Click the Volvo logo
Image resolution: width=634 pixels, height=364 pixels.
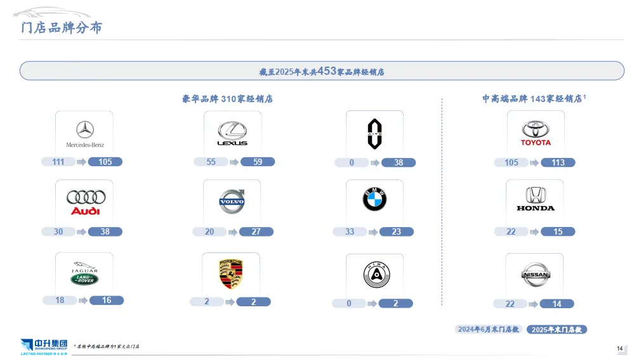(x=232, y=201)
